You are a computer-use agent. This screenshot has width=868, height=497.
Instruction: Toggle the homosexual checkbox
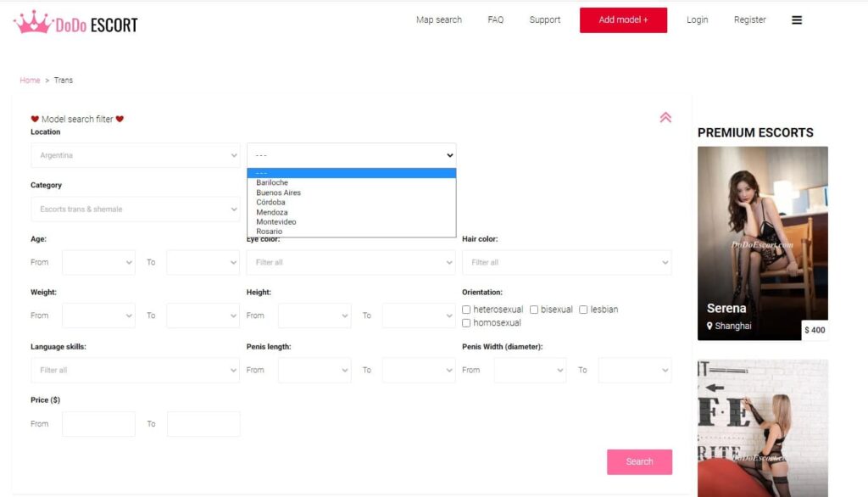[x=466, y=323]
